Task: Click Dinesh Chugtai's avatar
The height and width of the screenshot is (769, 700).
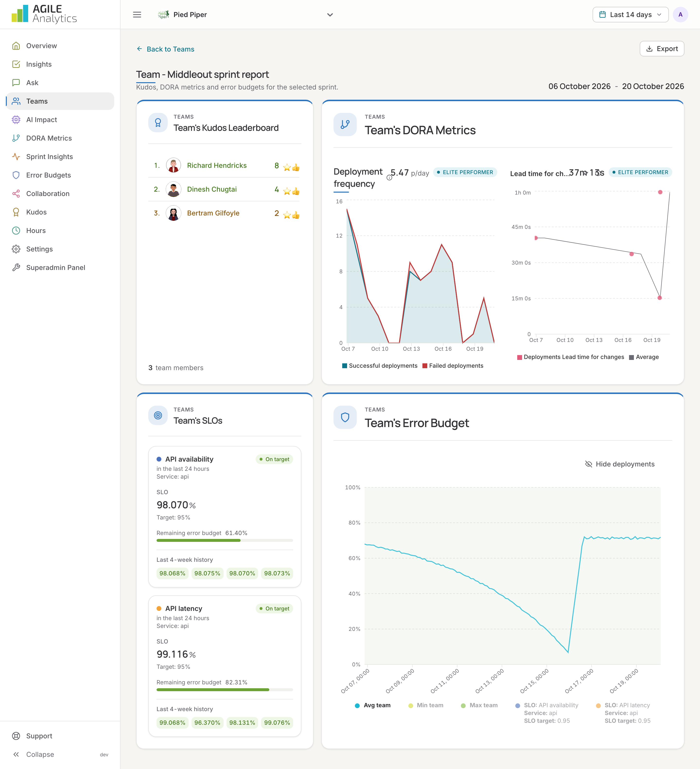Action: click(174, 189)
